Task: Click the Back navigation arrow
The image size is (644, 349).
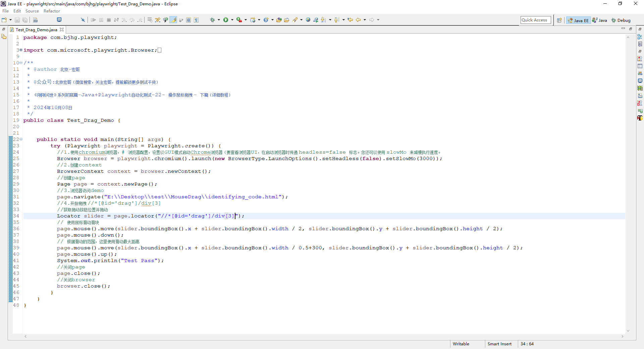Action: [x=358, y=20]
